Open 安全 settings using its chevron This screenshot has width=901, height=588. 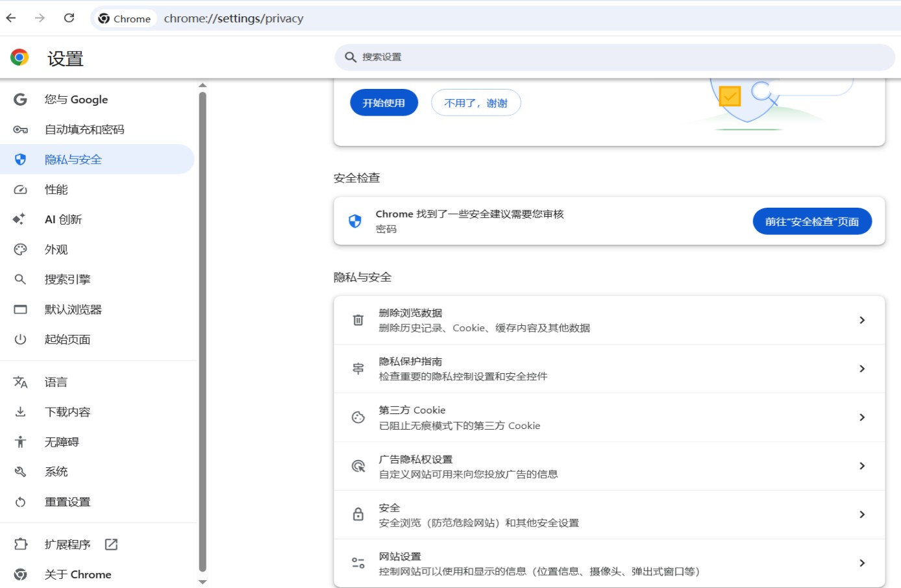pos(862,515)
